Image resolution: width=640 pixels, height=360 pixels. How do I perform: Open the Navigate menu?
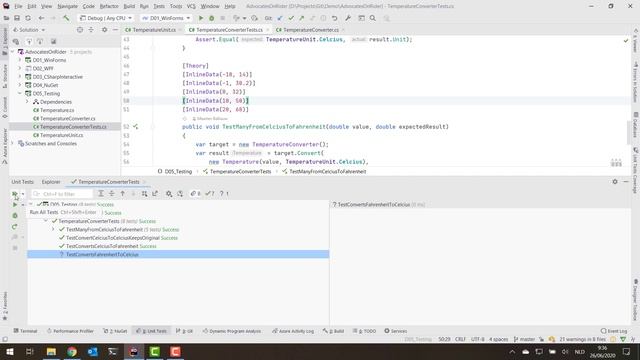pyautogui.click(x=67, y=6)
